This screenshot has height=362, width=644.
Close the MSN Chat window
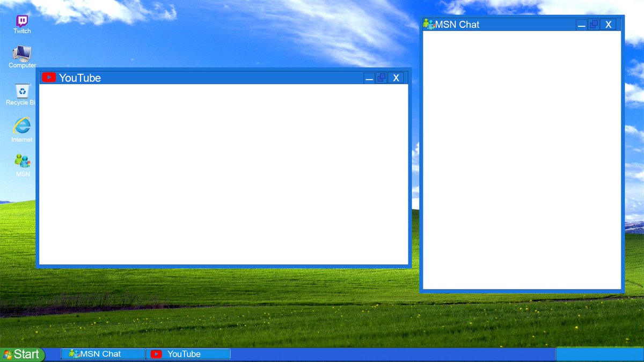point(608,25)
